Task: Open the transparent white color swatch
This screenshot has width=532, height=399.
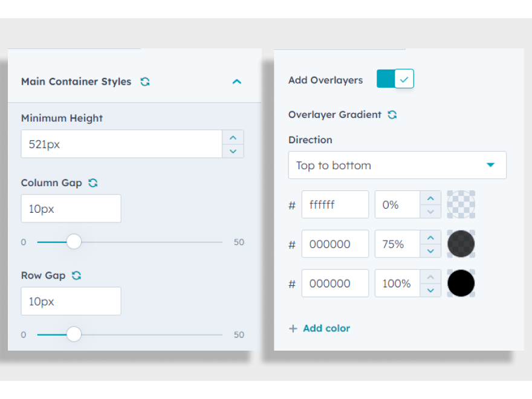Action: click(461, 204)
